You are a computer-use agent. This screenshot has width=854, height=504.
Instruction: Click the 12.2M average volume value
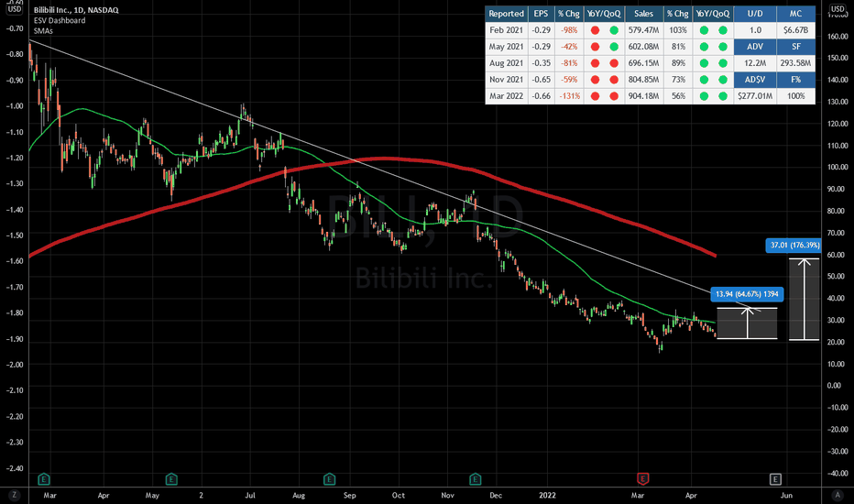tap(755, 63)
